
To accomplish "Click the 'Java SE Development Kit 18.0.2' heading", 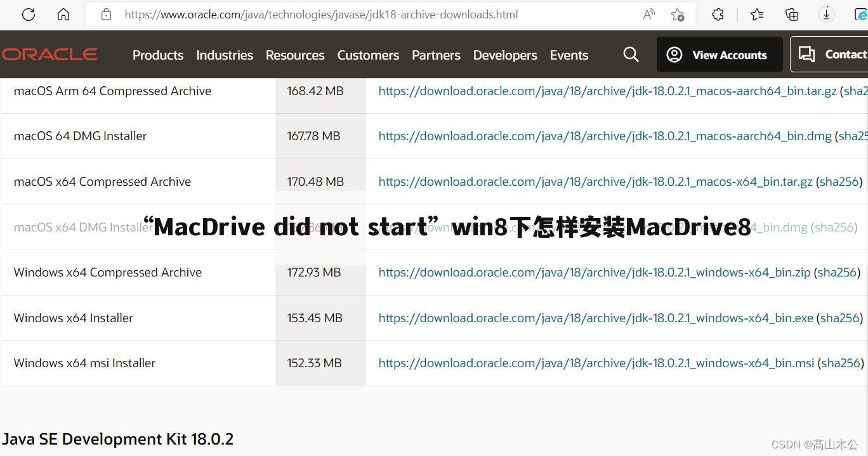I will tap(117, 439).
